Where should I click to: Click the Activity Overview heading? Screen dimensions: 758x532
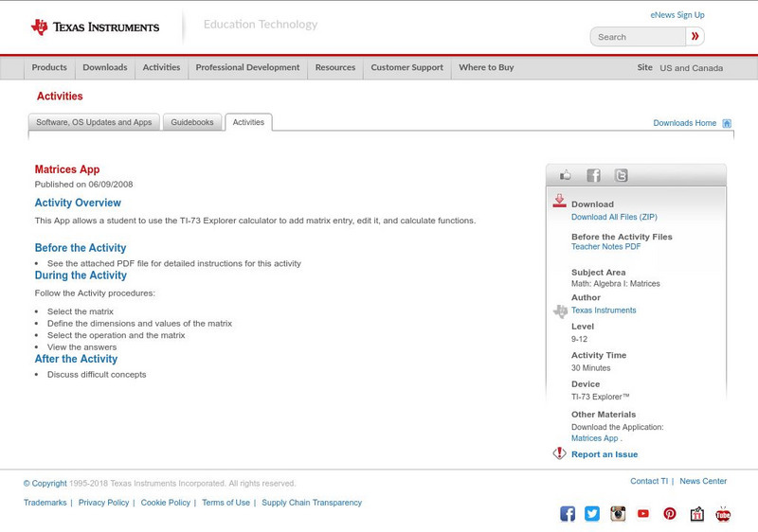78,203
